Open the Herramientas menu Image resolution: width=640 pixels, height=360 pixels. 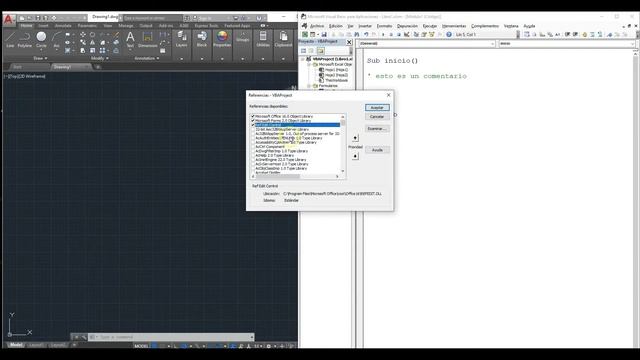(454, 26)
